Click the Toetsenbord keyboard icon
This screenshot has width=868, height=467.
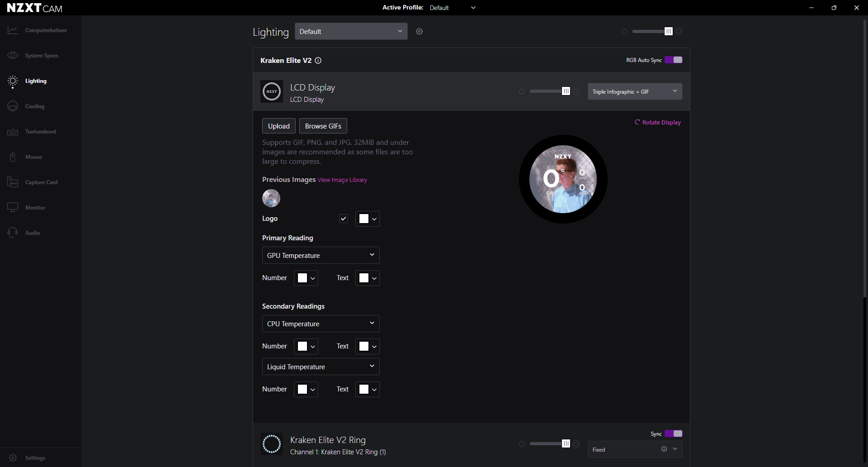[x=13, y=132]
